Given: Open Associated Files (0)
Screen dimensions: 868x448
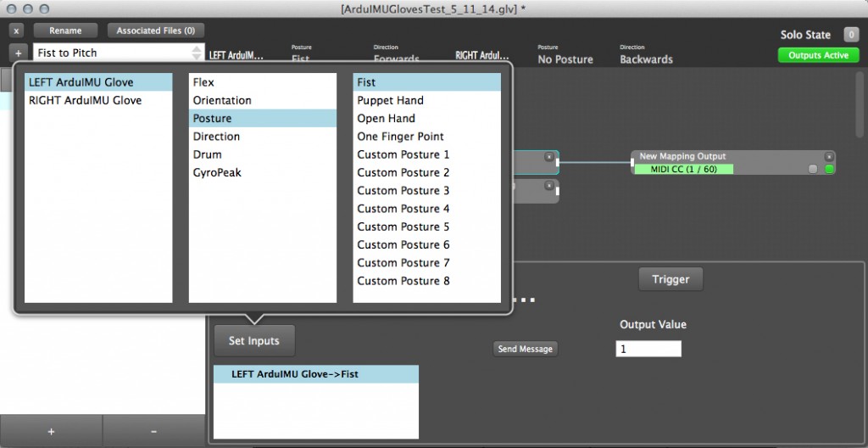Looking at the screenshot, I should (x=156, y=31).
